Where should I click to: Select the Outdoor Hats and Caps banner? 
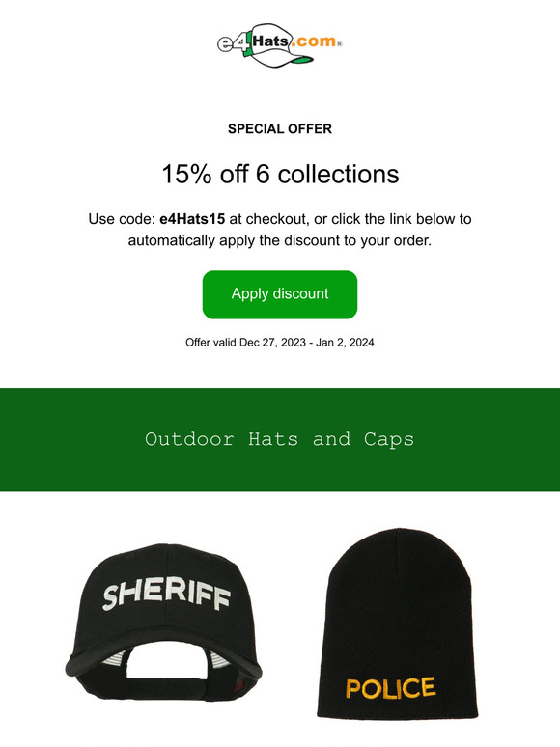click(280, 439)
